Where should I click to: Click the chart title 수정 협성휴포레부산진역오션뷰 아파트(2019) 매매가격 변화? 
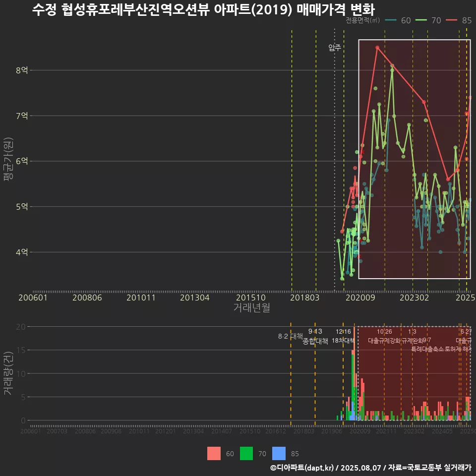click(203, 10)
